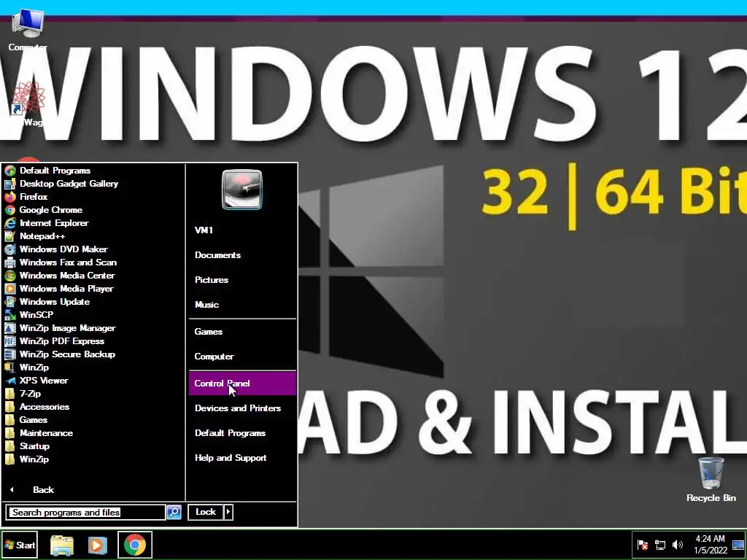
Task: Open Control Panel
Action: (x=242, y=384)
